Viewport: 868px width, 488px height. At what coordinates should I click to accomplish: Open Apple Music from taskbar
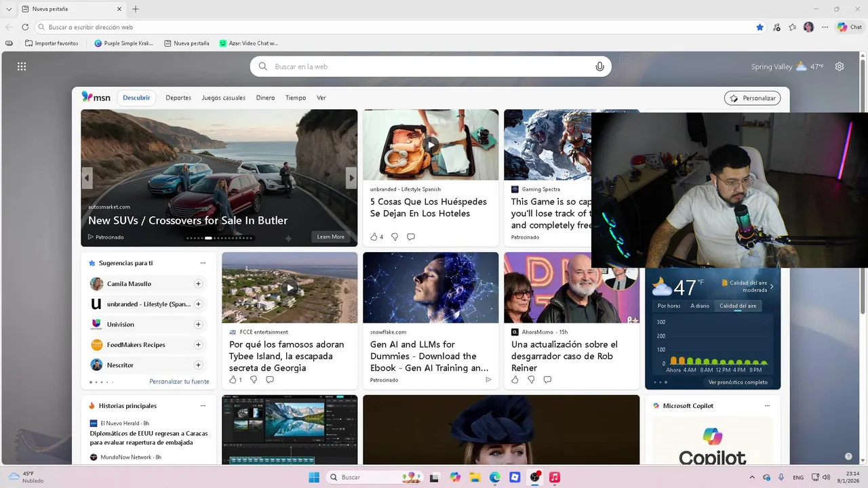pyautogui.click(x=554, y=477)
